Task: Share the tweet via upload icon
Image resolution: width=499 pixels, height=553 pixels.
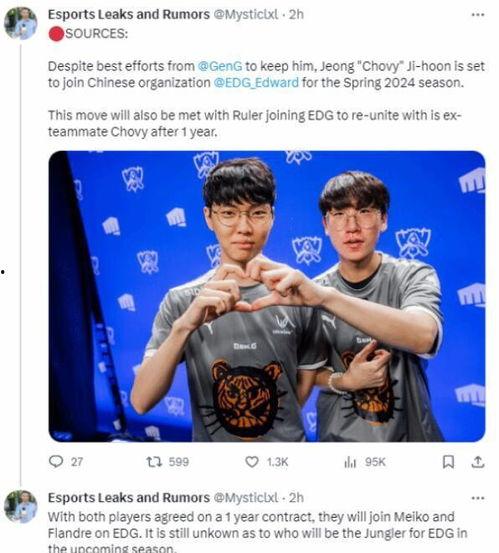Action: [x=478, y=462]
